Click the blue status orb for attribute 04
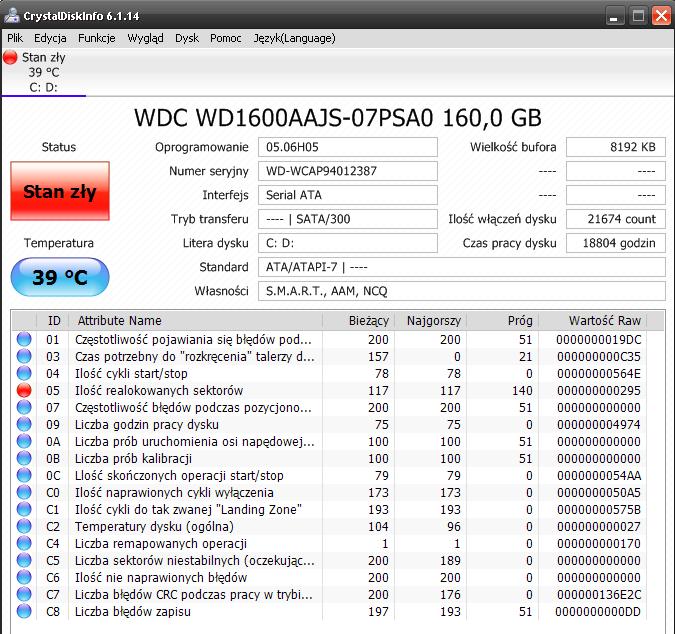This screenshot has height=634, width=675. [24, 373]
